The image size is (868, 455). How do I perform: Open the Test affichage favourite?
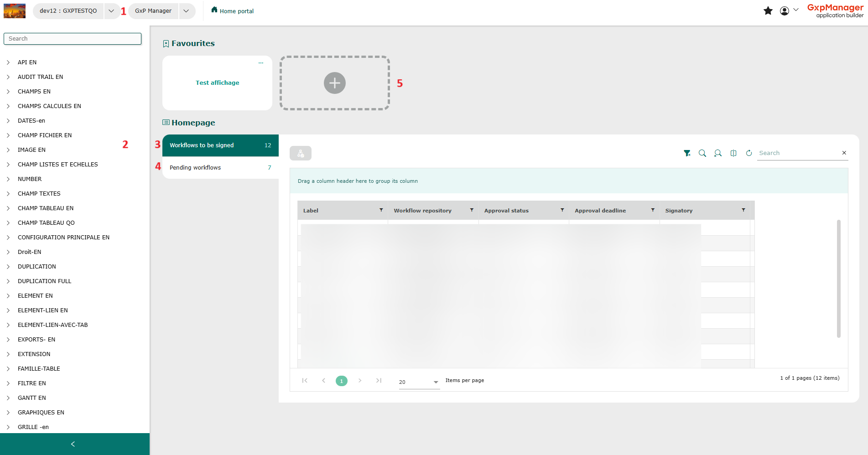pyautogui.click(x=217, y=83)
